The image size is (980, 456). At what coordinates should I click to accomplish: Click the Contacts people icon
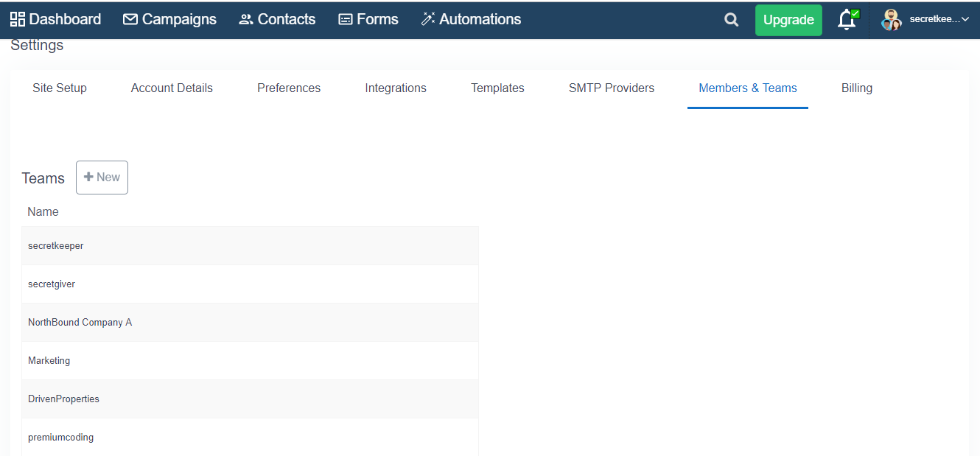coord(246,19)
